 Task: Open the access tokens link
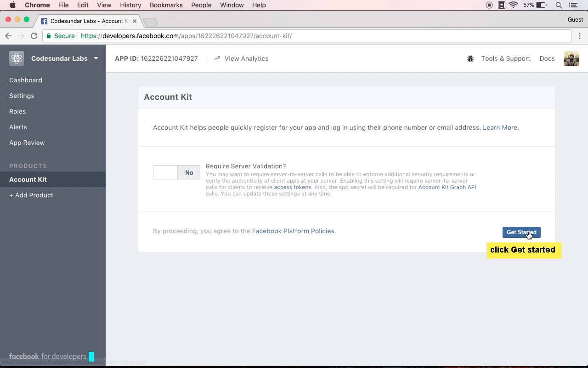tap(293, 187)
